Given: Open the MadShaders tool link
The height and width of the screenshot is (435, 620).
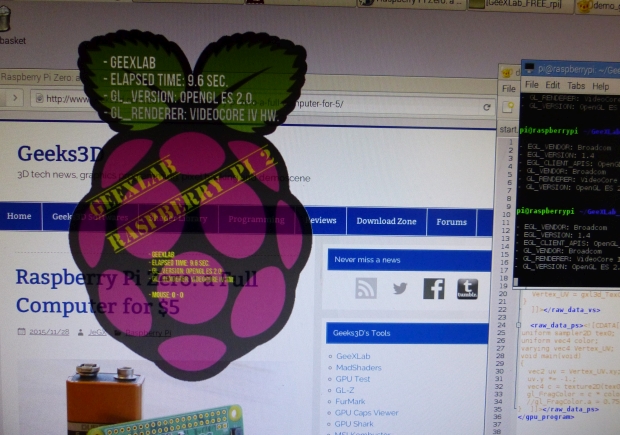Looking at the screenshot, I should pyautogui.click(x=358, y=367).
